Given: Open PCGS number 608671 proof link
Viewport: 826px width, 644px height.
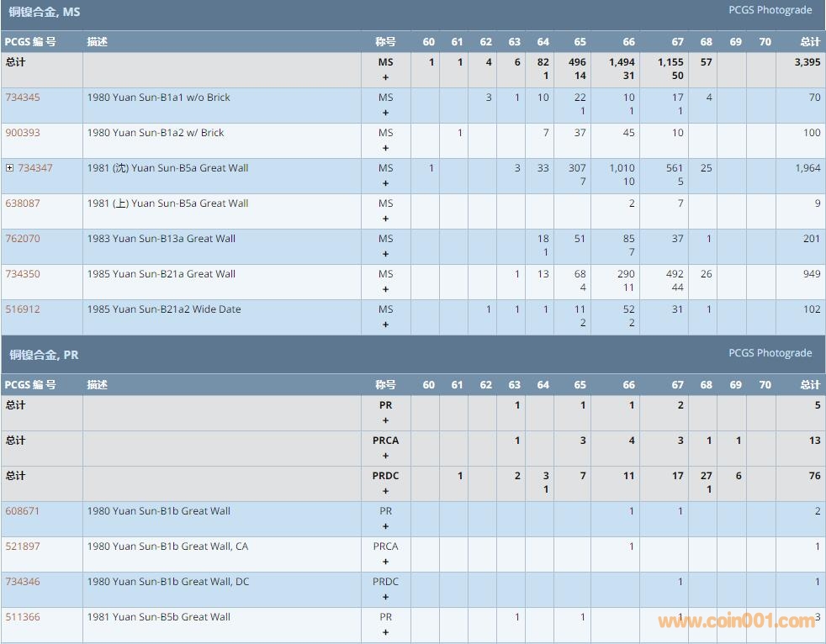Looking at the screenshot, I should (23, 511).
